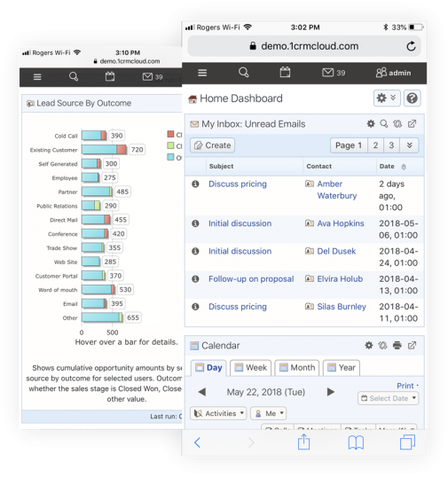Create a new email

pos(212,145)
